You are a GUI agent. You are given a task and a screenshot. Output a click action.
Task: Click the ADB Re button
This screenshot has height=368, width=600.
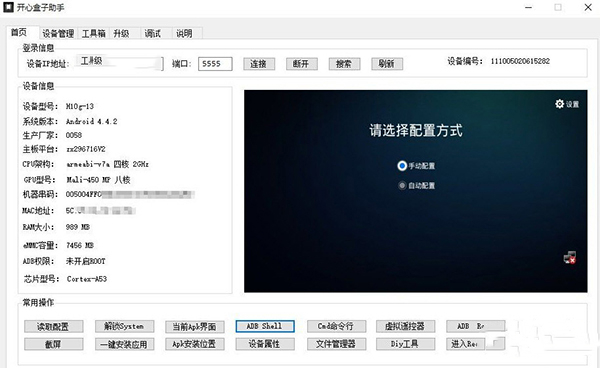tap(475, 326)
